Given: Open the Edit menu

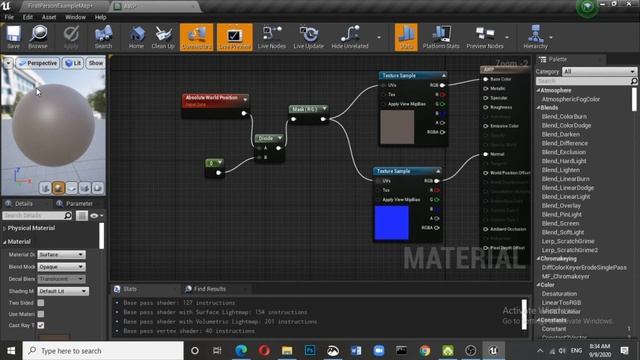Looking at the screenshot, I should pyautogui.click(x=28, y=17).
